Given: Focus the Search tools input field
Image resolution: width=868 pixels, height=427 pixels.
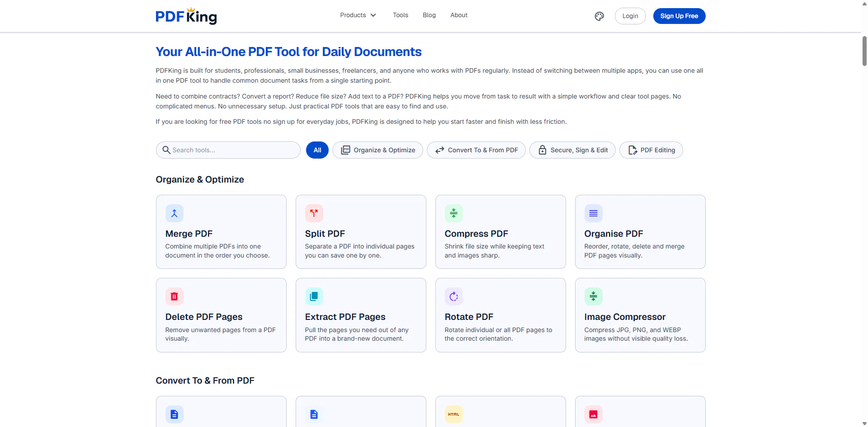Looking at the screenshot, I should (x=228, y=150).
